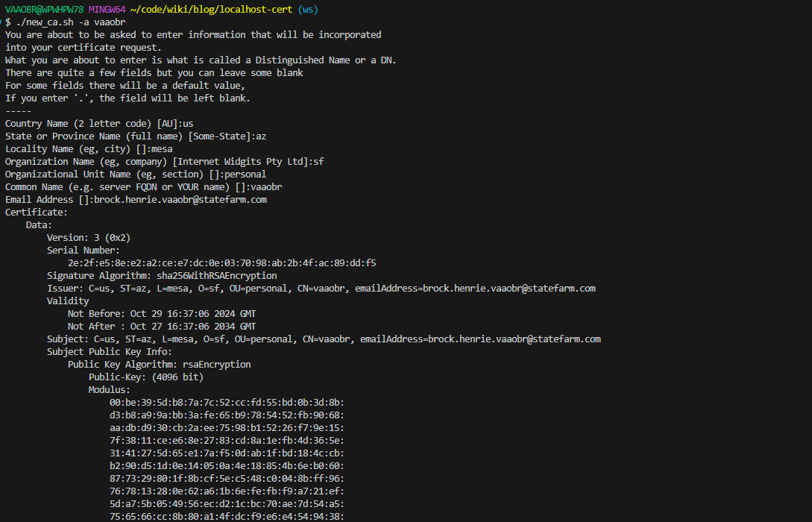Viewport: 812px width, 522px height.
Task: Click the Public-Key (4096 bit) line
Action: click(x=145, y=377)
